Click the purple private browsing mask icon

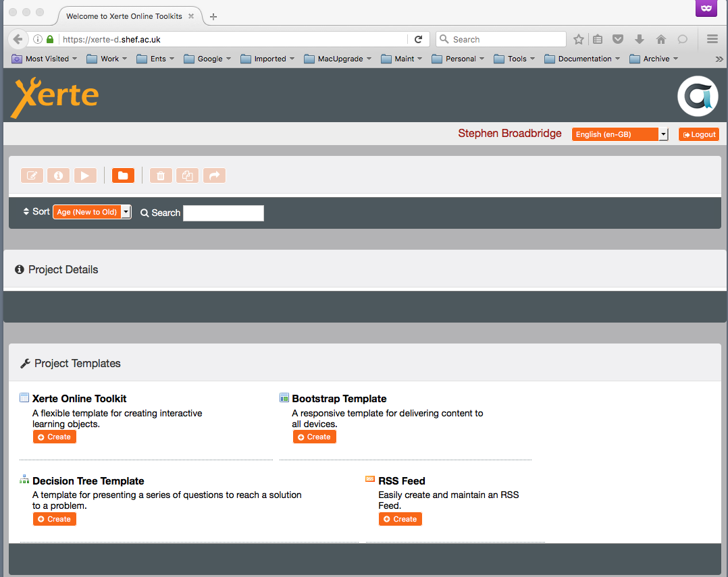(706, 8)
